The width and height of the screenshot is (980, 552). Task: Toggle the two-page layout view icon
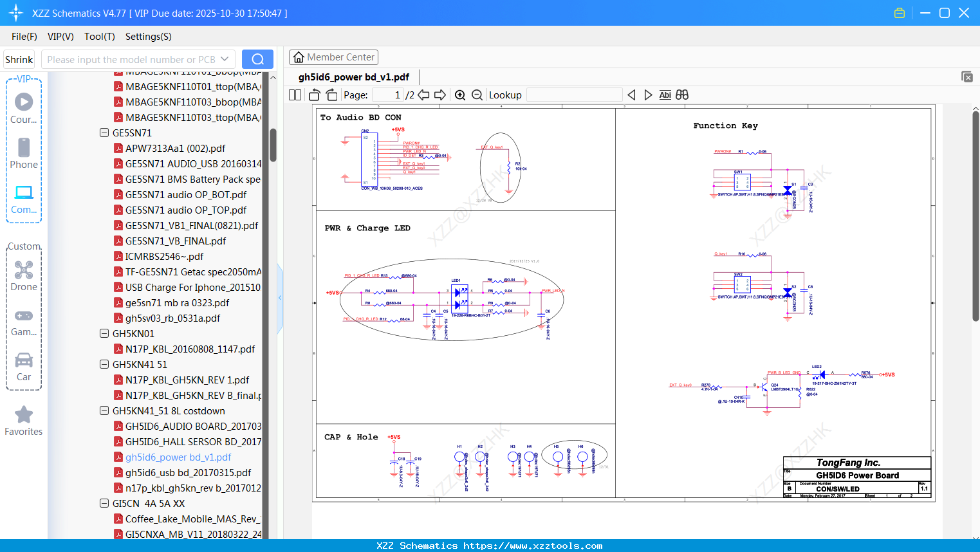(x=295, y=95)
